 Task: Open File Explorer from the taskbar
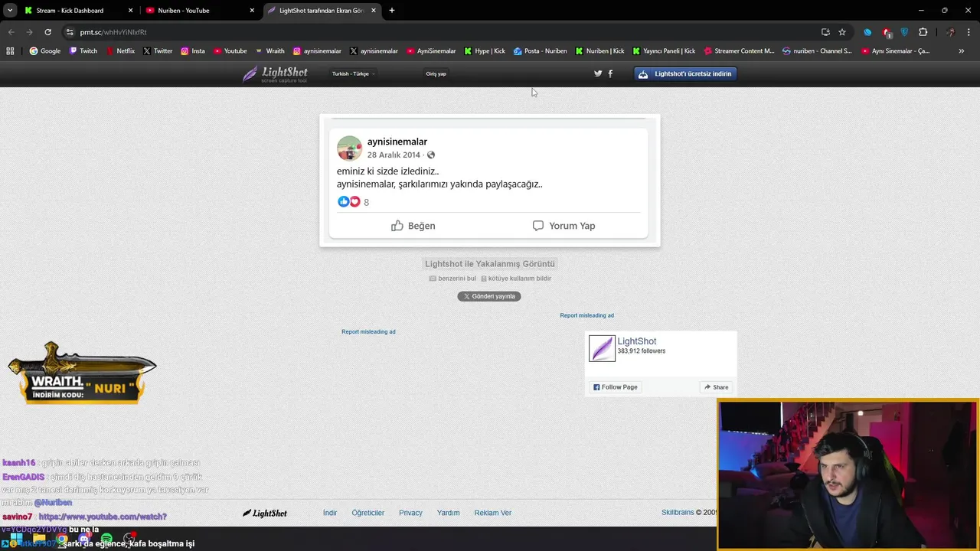click(39, 540)
